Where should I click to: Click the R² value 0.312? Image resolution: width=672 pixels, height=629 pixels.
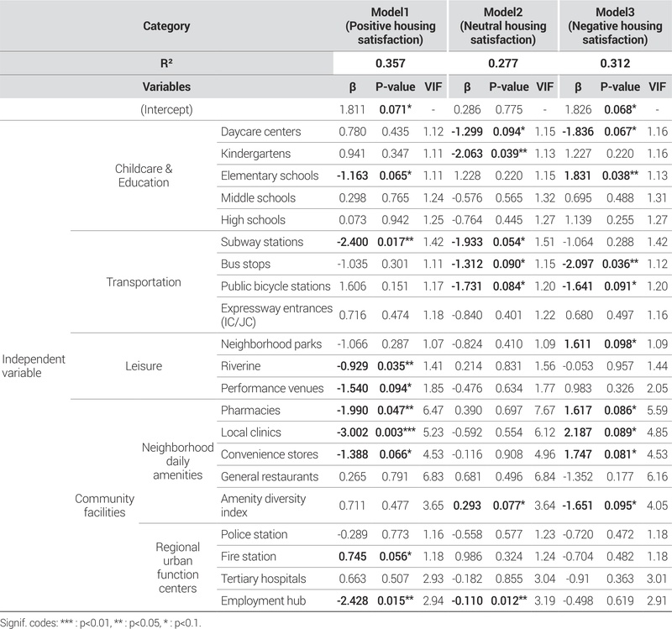(x=615, y=63)
